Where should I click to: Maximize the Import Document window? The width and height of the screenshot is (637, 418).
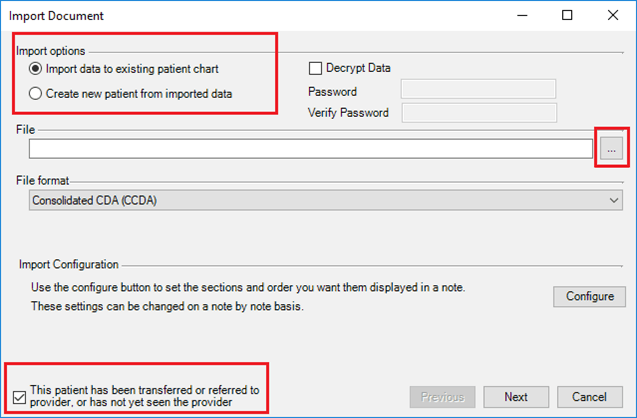[x=567, y=16]
